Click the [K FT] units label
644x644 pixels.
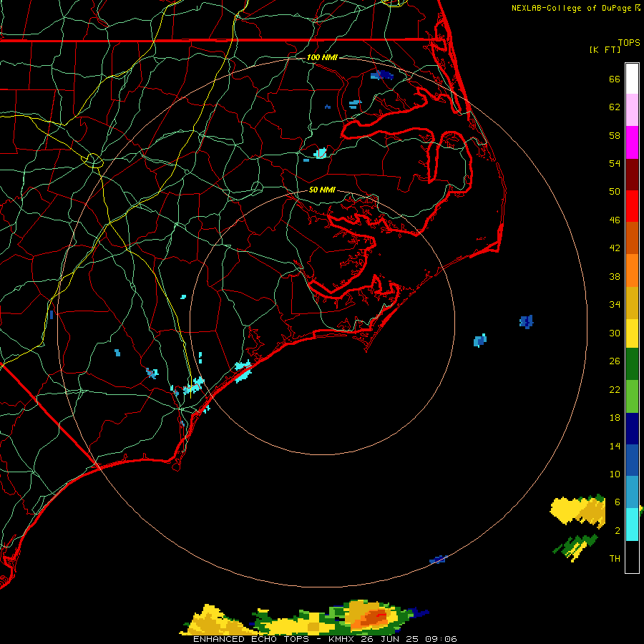[x=605, y=49]
